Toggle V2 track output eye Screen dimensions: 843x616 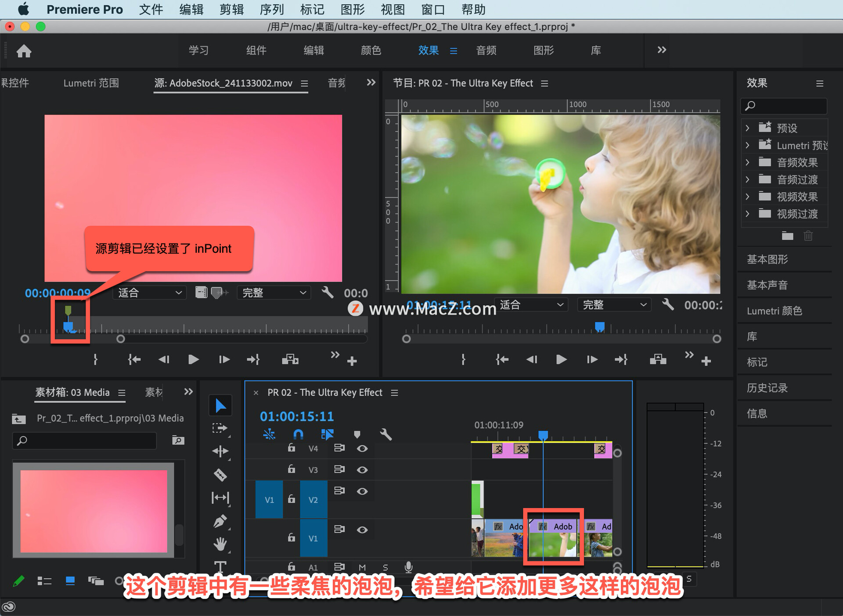point(362,491)
